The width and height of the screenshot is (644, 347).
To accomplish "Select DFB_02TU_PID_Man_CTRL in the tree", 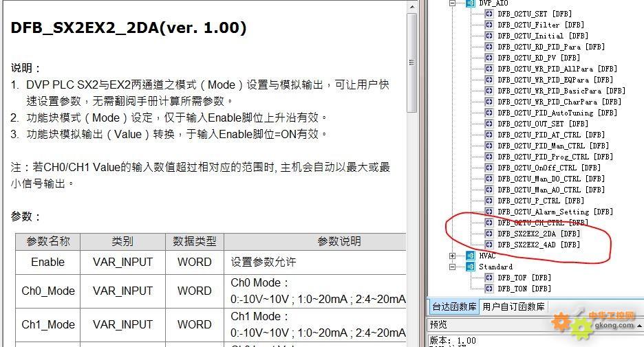I will [553, 146].
